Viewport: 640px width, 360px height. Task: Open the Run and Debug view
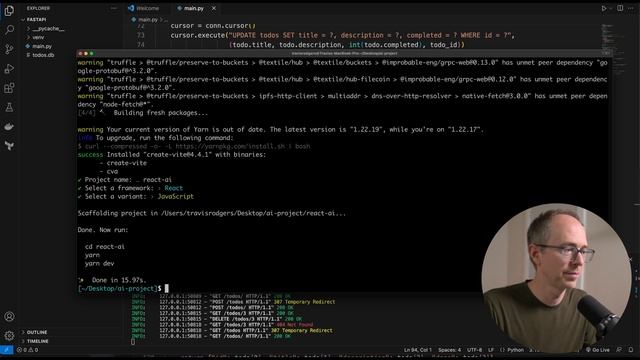pos(9,69)
